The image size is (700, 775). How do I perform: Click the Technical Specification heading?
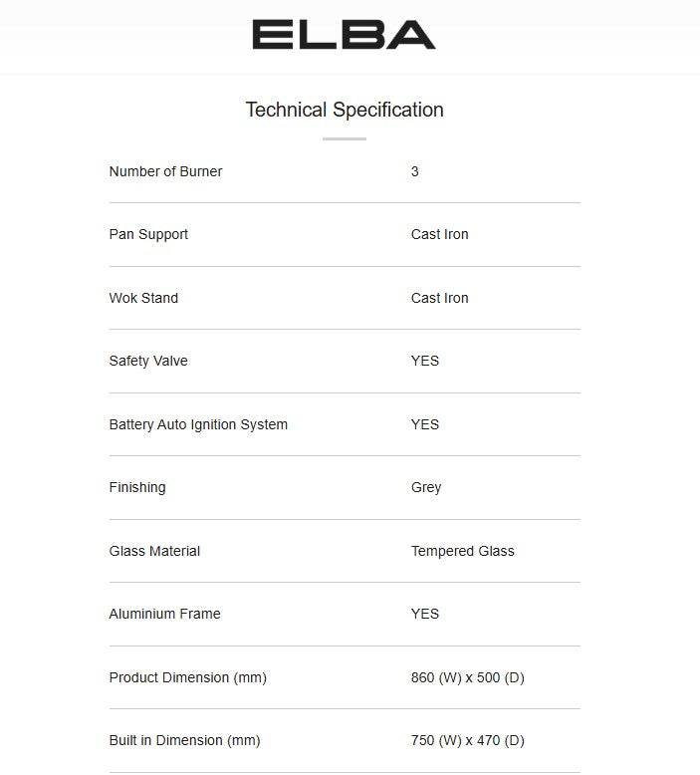[345, 110]
